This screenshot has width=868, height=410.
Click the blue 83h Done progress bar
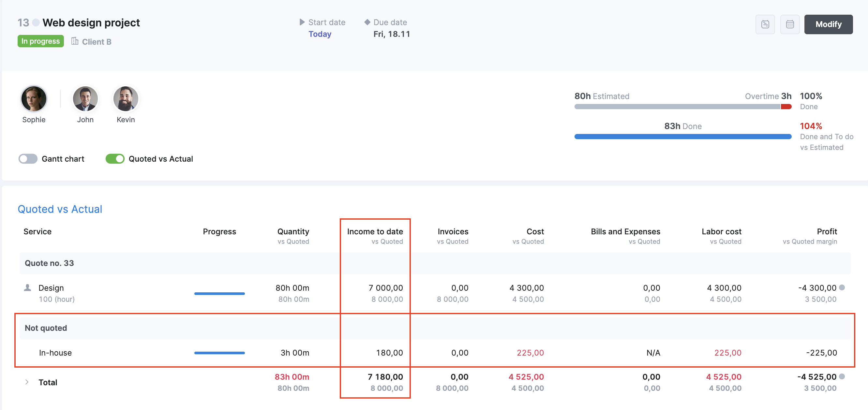[683, 137]
